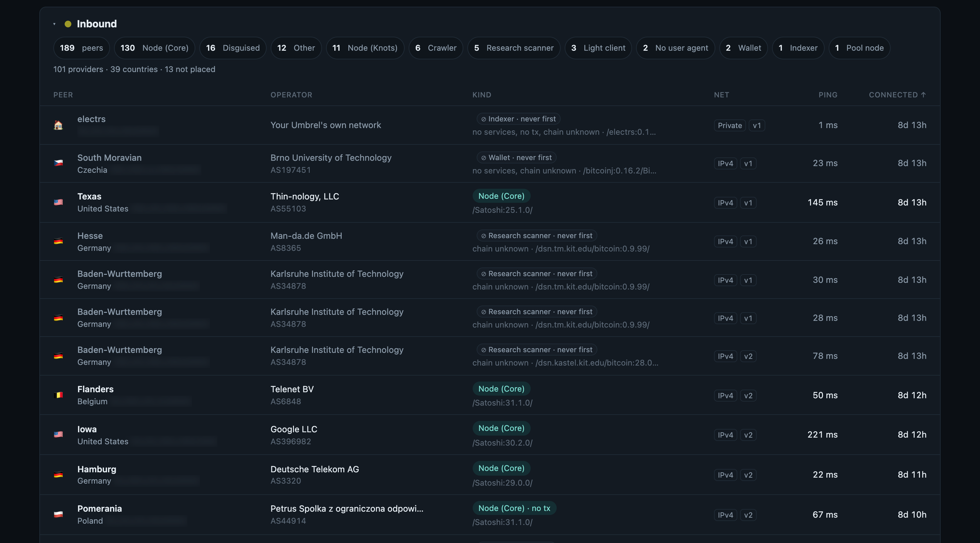
Task: Click the Belgian flag beside Flanders
Action: pyautogui.click(x=58, y=395)
